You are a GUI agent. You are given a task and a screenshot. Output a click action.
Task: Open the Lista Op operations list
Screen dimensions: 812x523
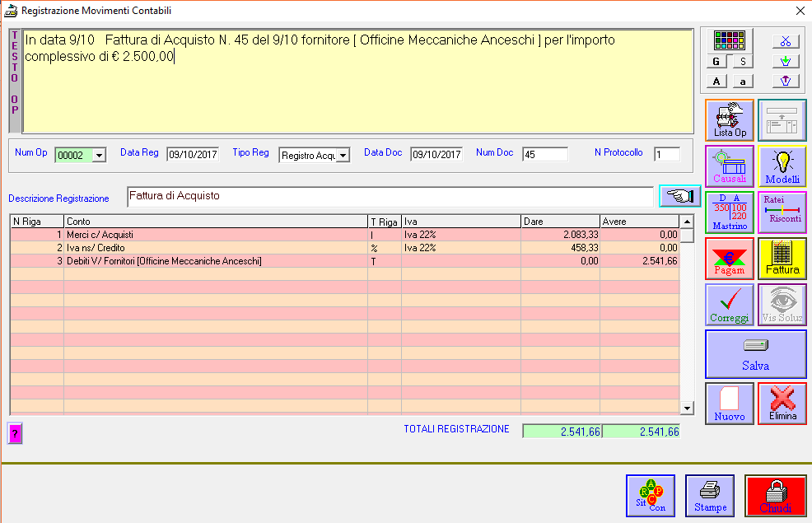click(x=730, y=120)
